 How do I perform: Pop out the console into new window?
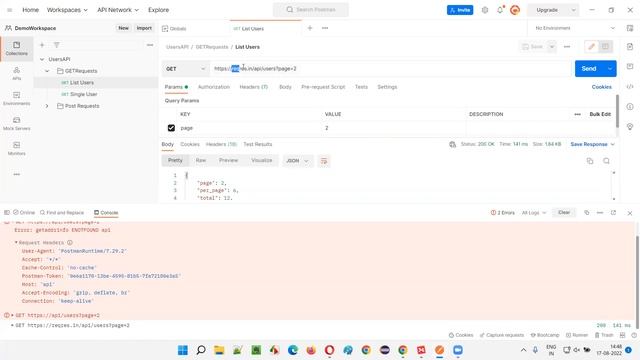pyautogui.click(x=613, y=213)
